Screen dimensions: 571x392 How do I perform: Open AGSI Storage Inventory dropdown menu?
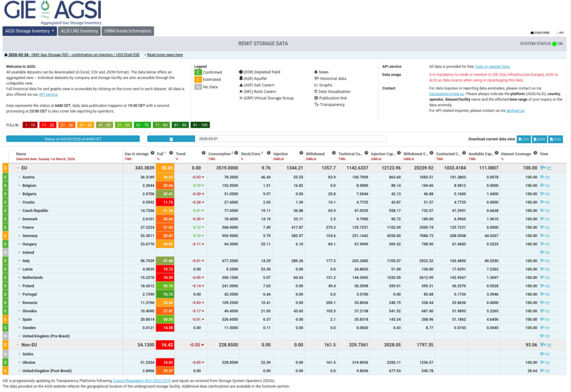30,31
